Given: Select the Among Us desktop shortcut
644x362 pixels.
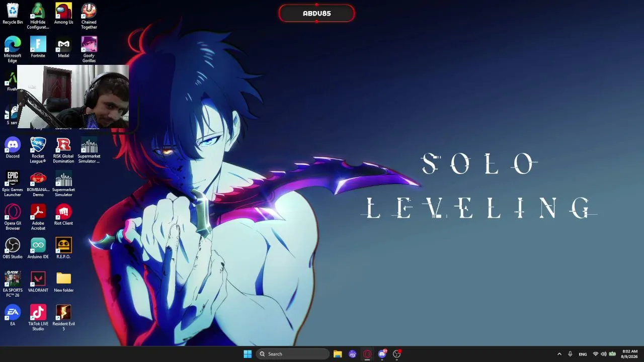Looking at the screenshot, I should [63, 14].
